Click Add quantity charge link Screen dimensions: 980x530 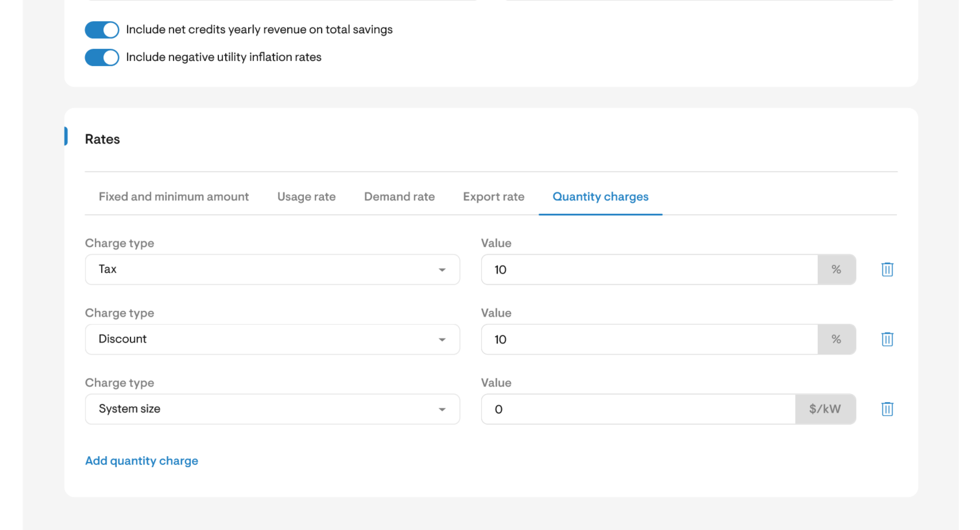141,461
